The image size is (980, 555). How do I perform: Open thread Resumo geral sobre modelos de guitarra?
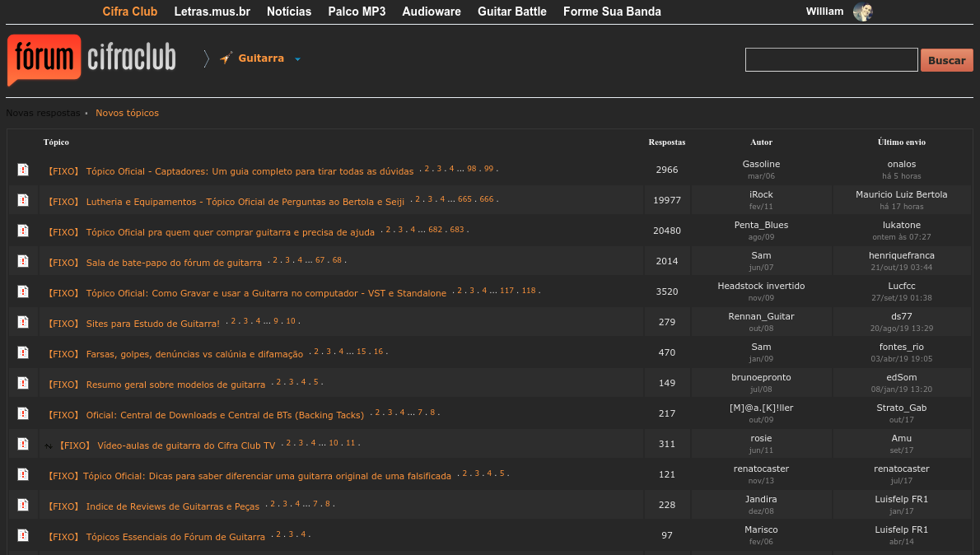pos(175,385)
